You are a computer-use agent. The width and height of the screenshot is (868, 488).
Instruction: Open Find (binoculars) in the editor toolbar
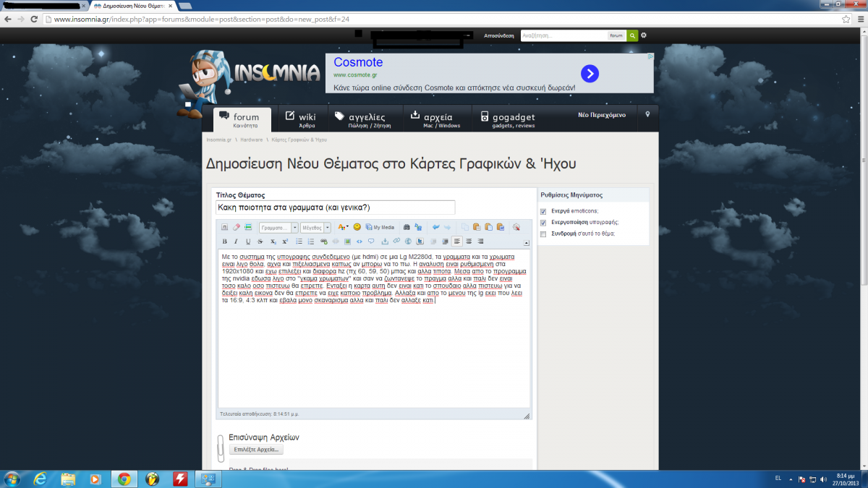407,227
